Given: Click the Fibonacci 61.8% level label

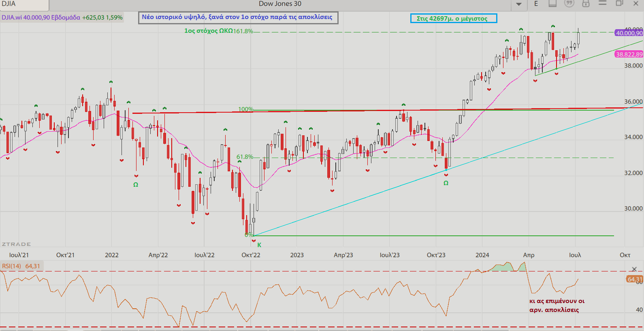Looking at the screenshot, I should point(245,157).
